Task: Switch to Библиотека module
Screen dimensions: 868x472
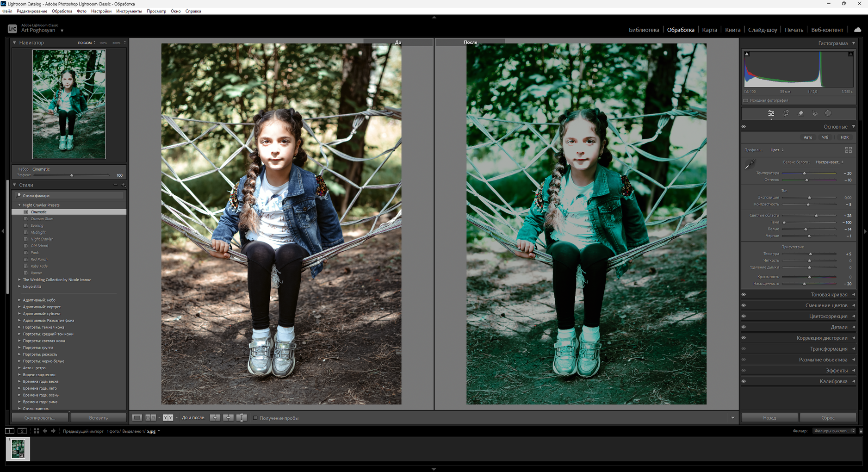Action: pyautogui.click(x=644, y=30)
